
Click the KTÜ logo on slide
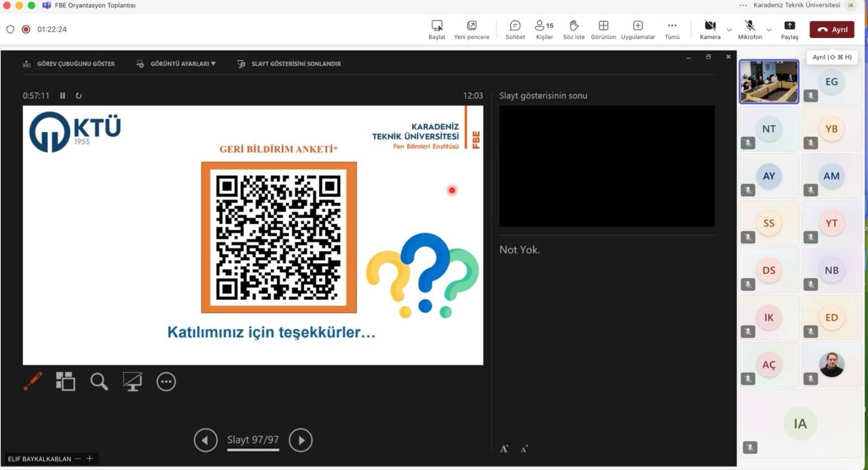point(75,132)
